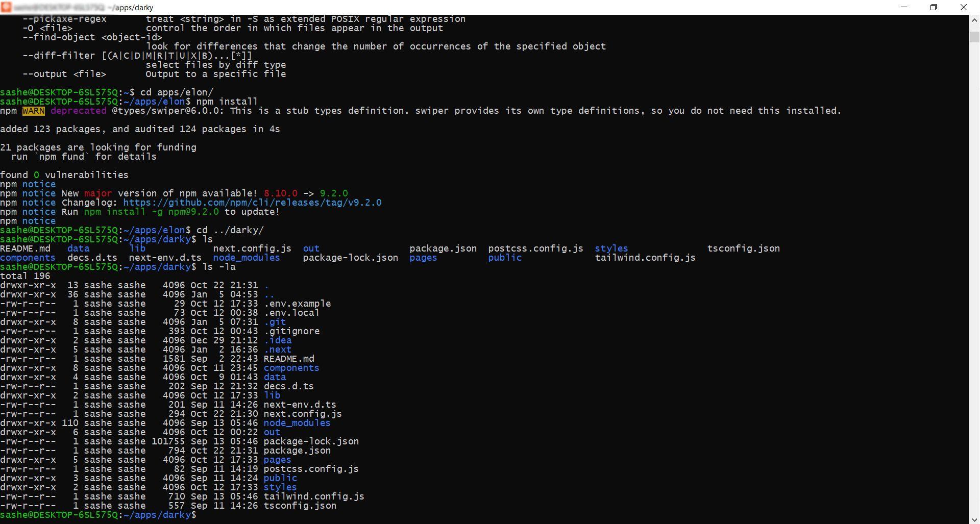This screenshot has width=980, height=524.
Task: Click the 'ls -la' command text
Action: pos(219,267)
